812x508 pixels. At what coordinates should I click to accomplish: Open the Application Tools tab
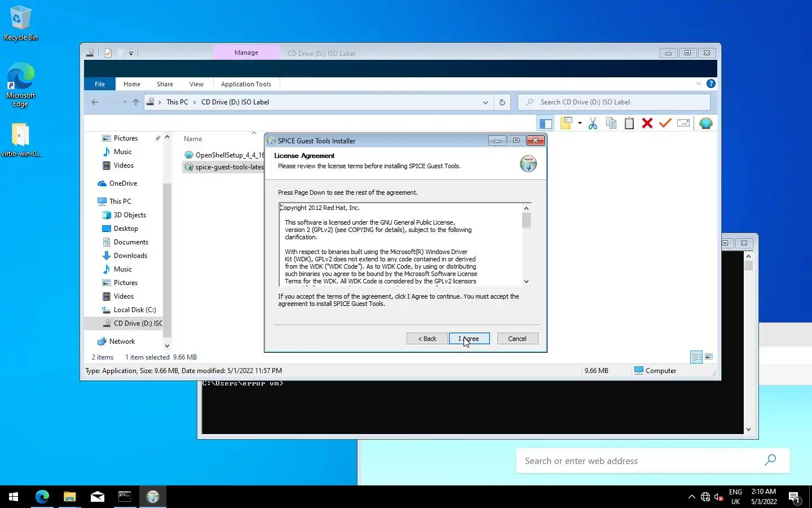click(x=246, y=84)
